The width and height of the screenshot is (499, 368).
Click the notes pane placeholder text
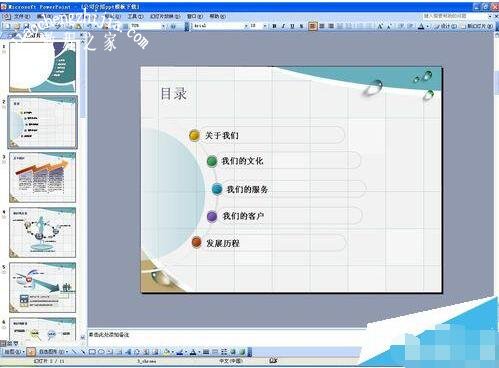coord(109,334)
